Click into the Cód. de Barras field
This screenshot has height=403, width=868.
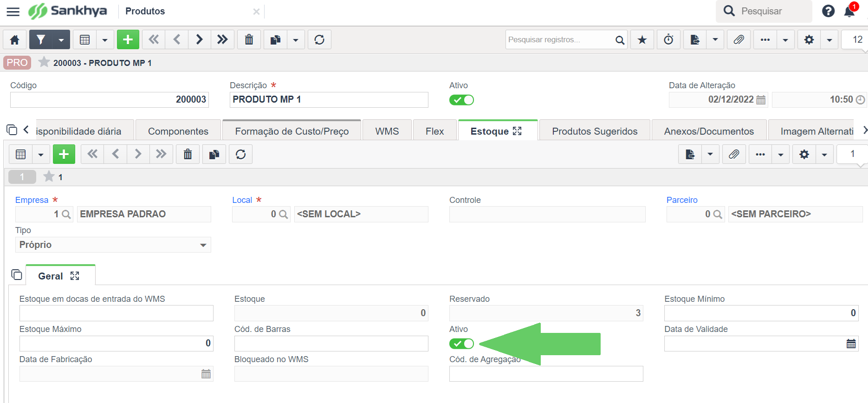[x=331, y=344]
